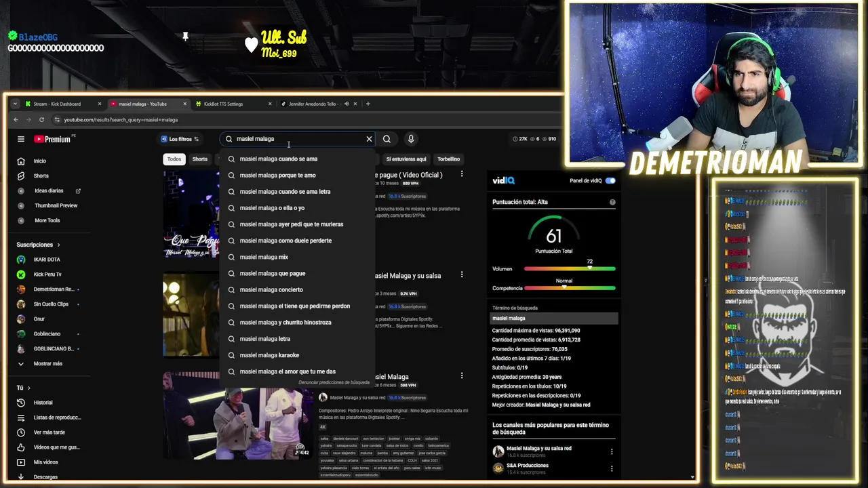Mute the Jennifer Arredondo Tello tab audio
Viewport: 868px width, 488px height.
coord(347,104)
